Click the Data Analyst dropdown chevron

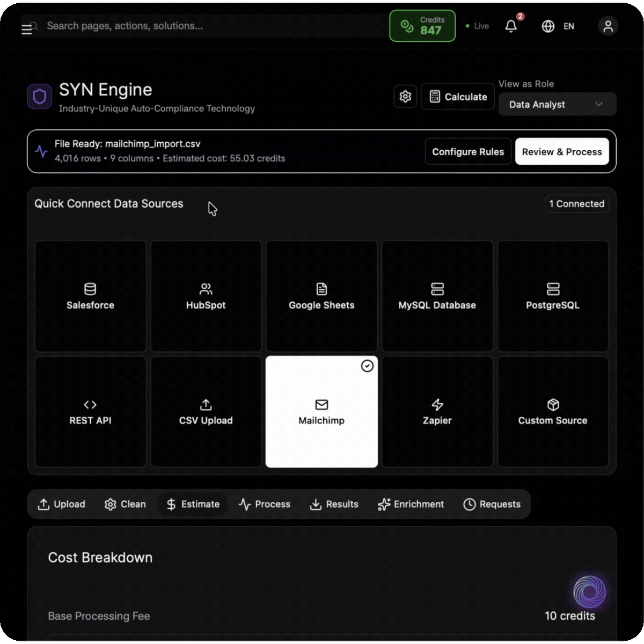[x=598, y=105]
